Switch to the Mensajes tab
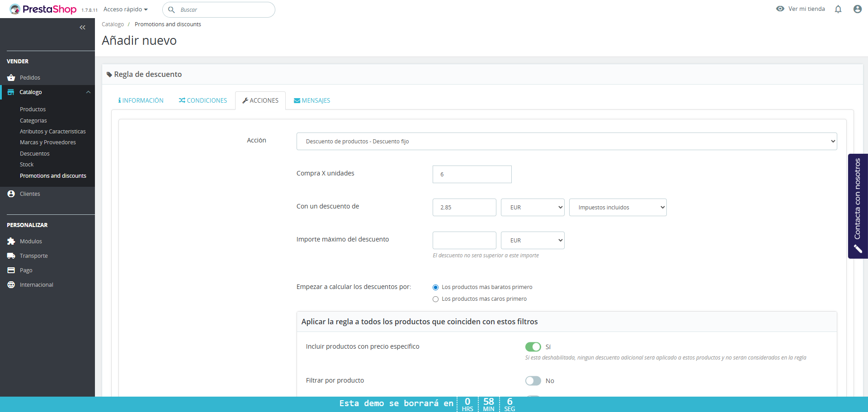The width and height of the screenshot is (868, 412). [312, 100]
